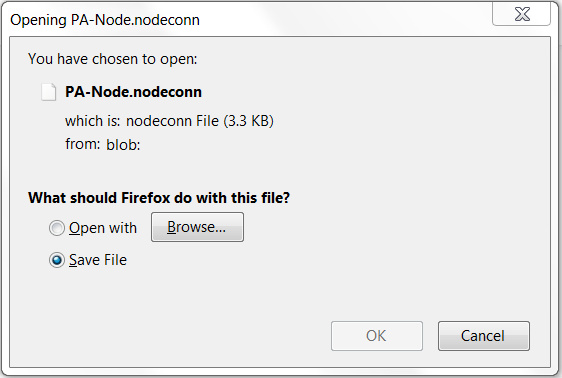
Task: Click the 3.3 KB file size text
Action: (x=248, y=121)
